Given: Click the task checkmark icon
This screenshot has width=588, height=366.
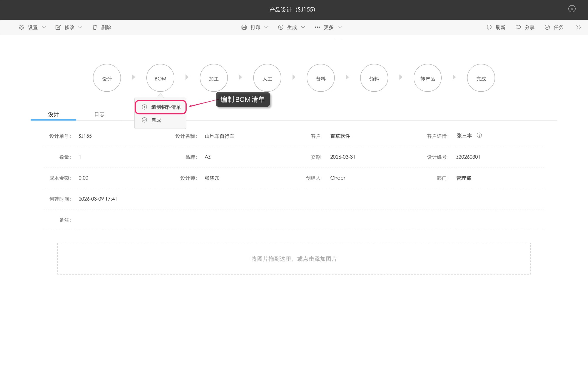Looking at the screenshot, I should pyautogui.click(x=547, y=27).
